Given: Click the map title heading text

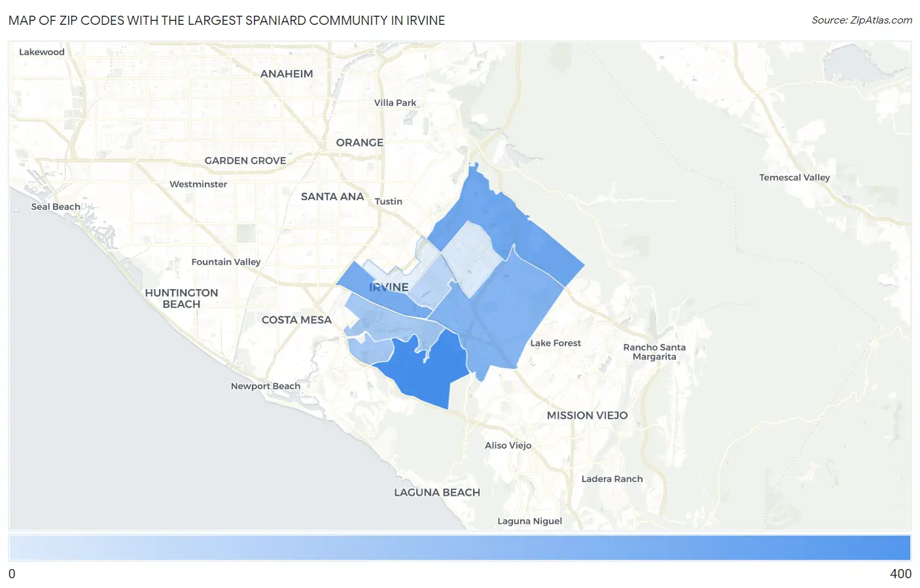Looking at the screenshot, I should click(x=226, y=20).
